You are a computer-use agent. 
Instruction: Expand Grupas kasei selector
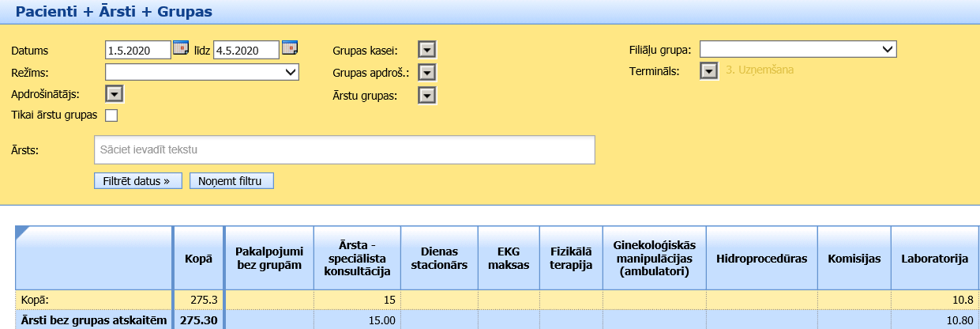(426, 51)
